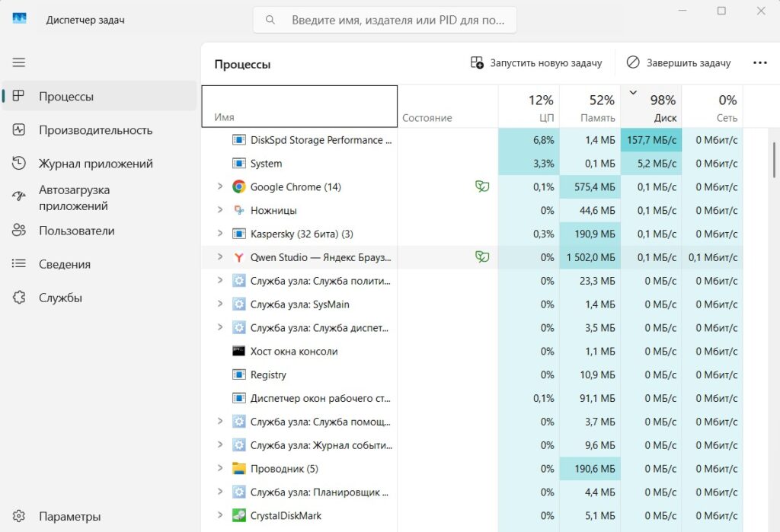Select Диспетчер окон рабочего стола row
The height and width of the screenshot is (532, 780).
[472, 398]
